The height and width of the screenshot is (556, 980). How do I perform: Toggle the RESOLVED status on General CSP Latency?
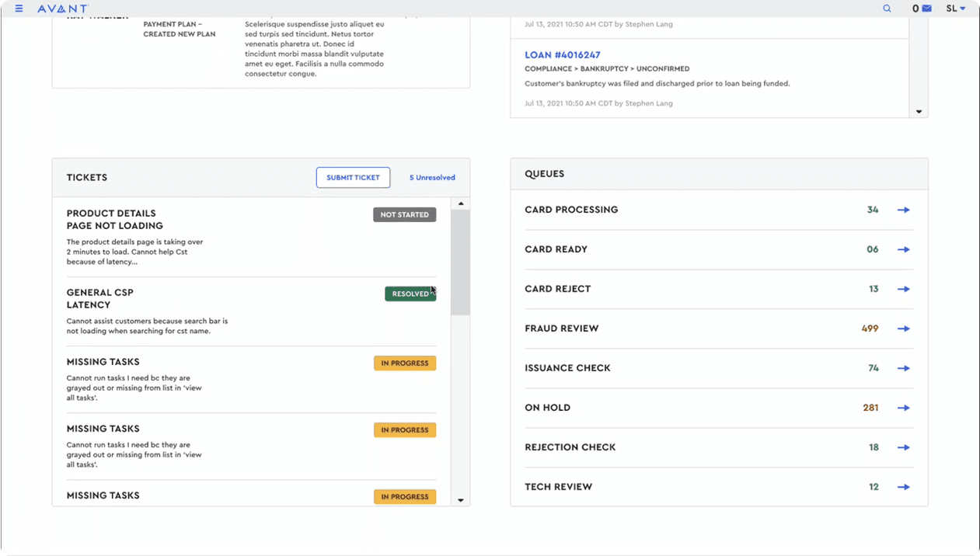point(410,294)
